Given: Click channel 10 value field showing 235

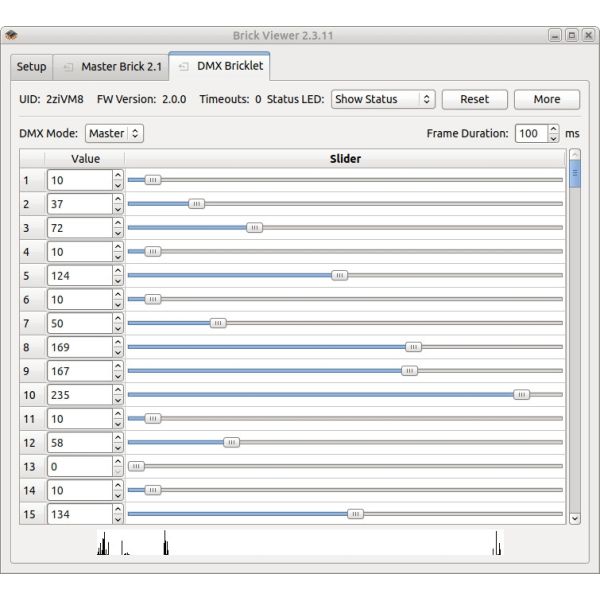Looking at the screenshot, I should point(80,395).
